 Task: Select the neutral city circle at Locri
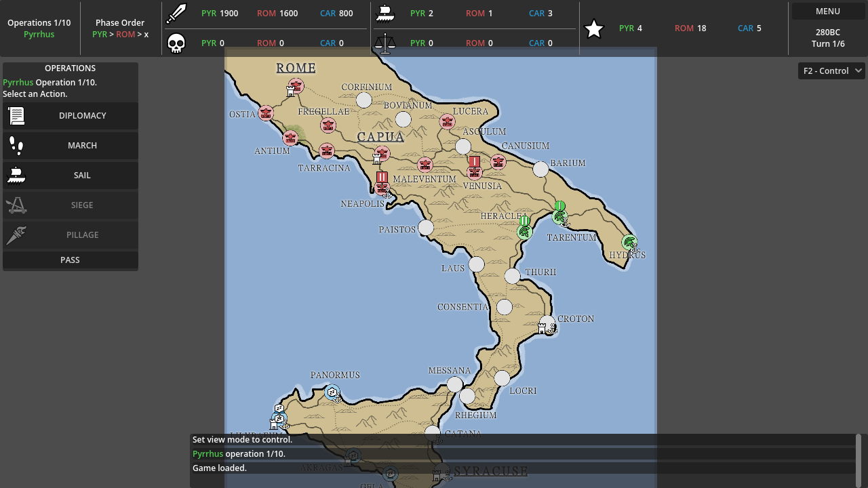click(x=502, y=378)
